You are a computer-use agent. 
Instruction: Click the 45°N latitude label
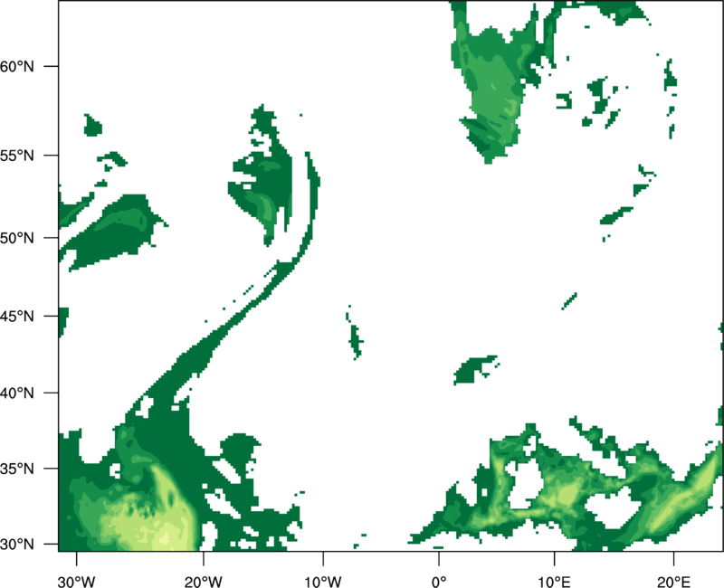[17, 316]
